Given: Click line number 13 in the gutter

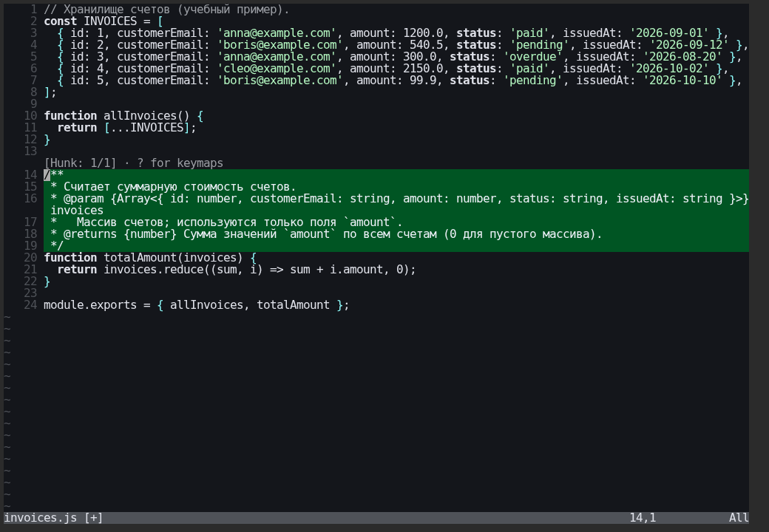Looking at the screenshot, I should click(30, 151).
